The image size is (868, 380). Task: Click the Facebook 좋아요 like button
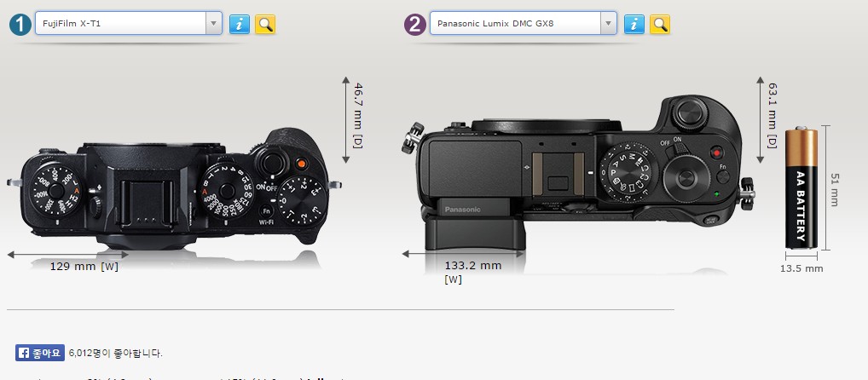pyautogui.click(x=40, y=353)
